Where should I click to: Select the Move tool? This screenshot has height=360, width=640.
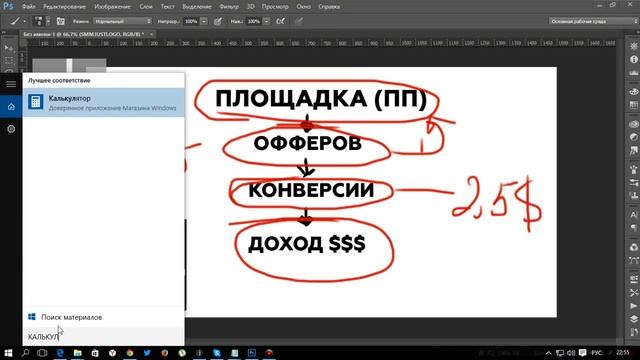9,49
